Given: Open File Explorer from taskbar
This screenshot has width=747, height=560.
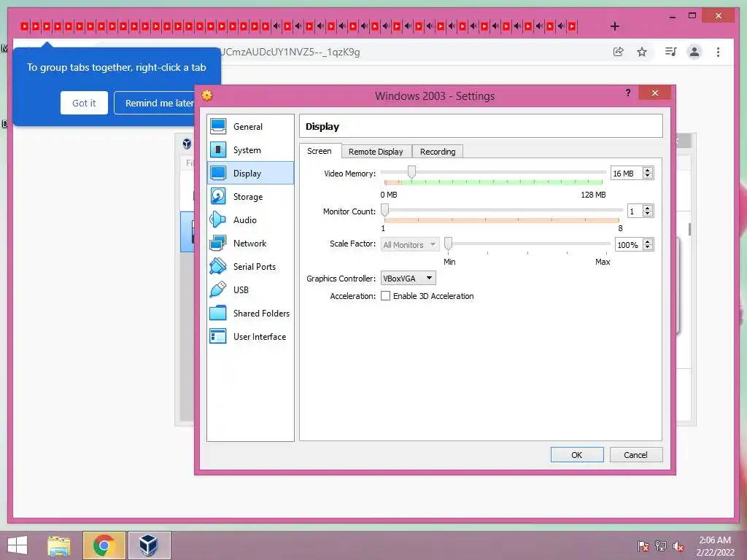Looking at the screenshot, I should pos(59,545).
